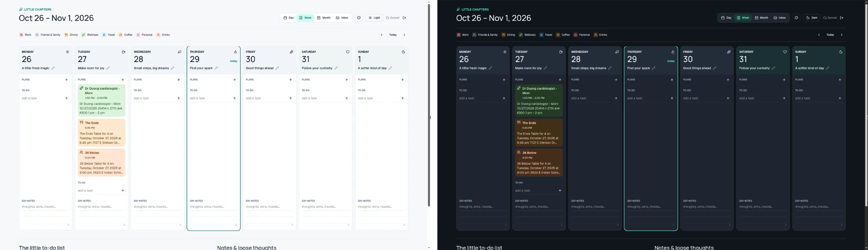Viewport: 868px width, 250px height.
Task: Switch to Day view in dark window
Action: pos(726,18)
